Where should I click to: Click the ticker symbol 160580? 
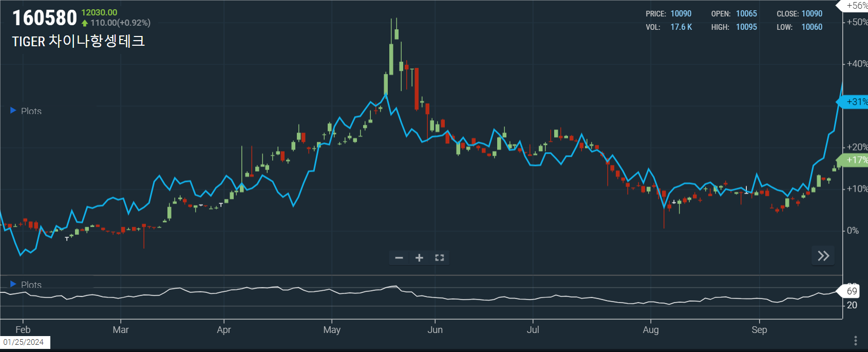pyautogui.click(x=45, y=18)
